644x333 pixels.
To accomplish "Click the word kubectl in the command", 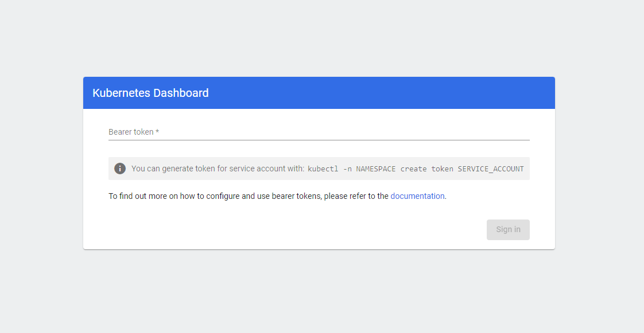I will (x=323, y=169).
